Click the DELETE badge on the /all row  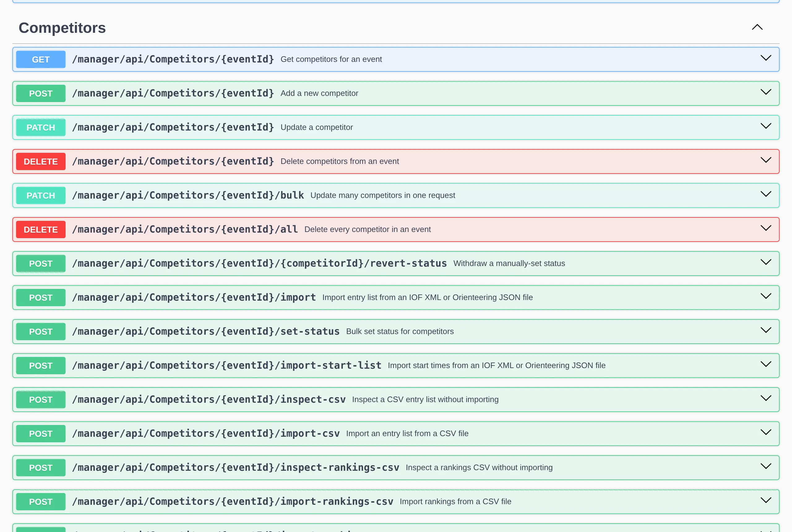click(x=41, y=230)
